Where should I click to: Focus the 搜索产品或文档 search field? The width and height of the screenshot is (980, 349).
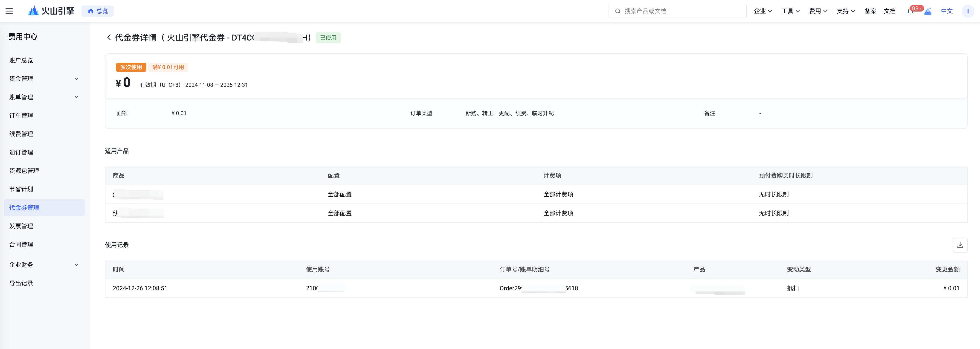(x=677, y=11)
